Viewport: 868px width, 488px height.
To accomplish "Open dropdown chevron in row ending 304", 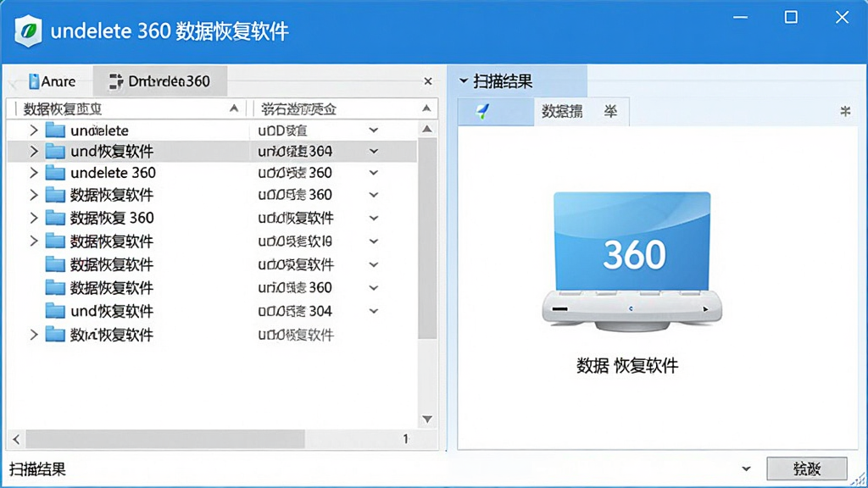I will (374, 311).
